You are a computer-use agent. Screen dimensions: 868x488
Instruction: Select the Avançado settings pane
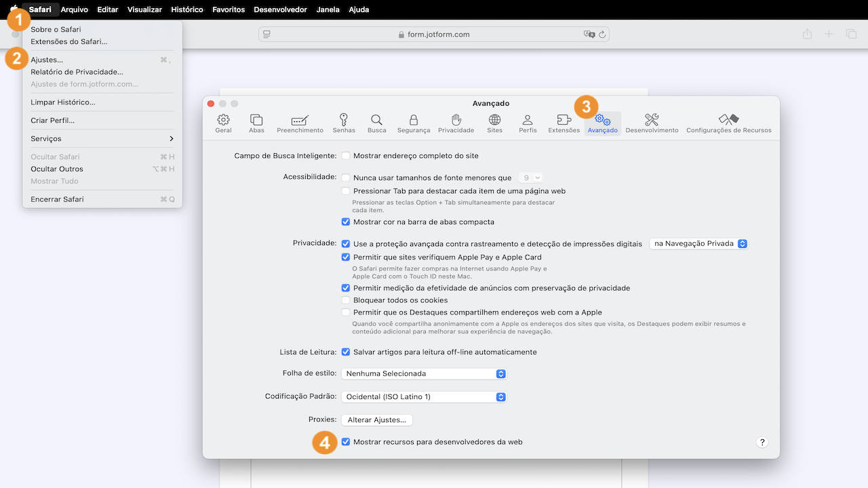(x=603, y=124)
